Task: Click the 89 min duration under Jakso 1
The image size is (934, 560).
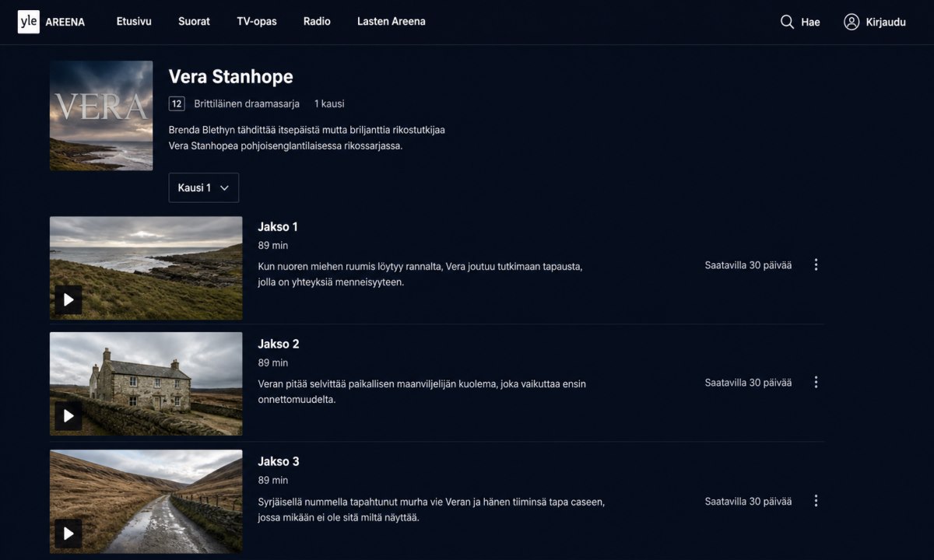Action: pos(273,245)
